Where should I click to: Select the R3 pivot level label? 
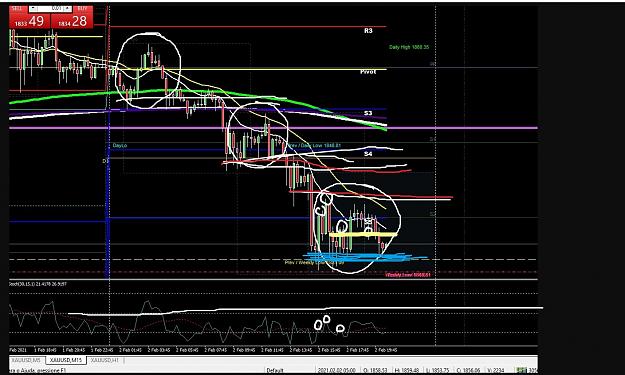368,31
